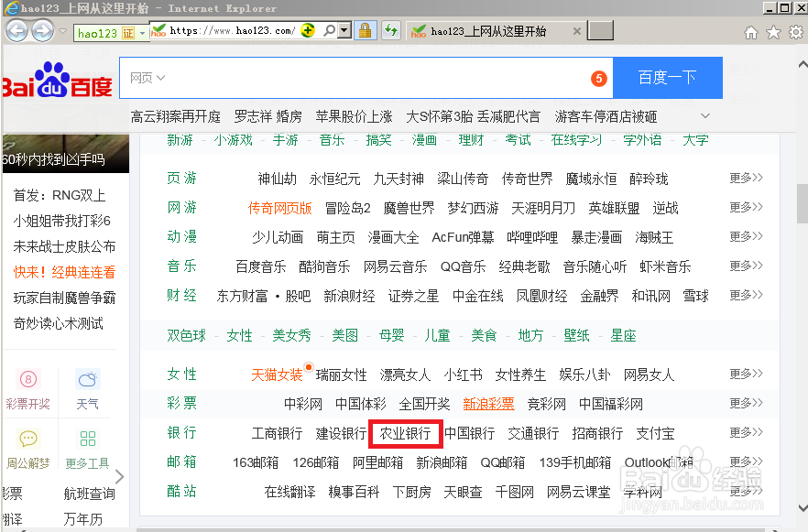Click the 双色球 category tab
Viewport: 808px width, 532px height.
click(187, 336)
